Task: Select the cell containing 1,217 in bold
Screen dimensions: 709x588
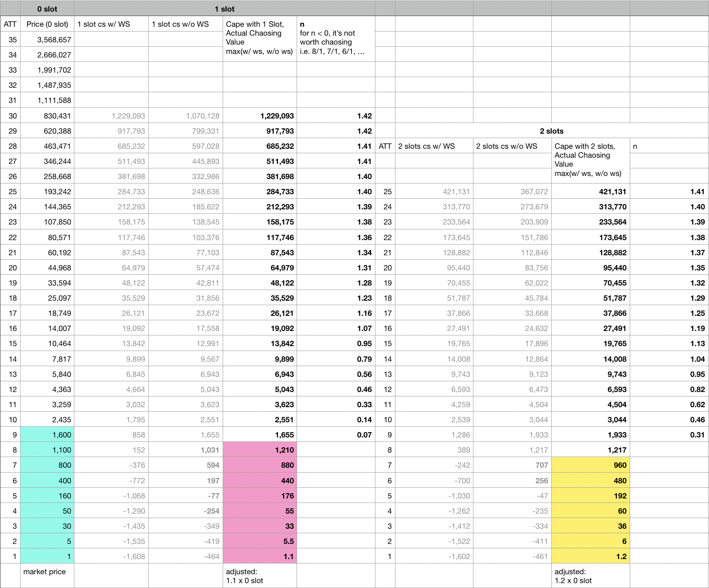Action: point(591,450)
